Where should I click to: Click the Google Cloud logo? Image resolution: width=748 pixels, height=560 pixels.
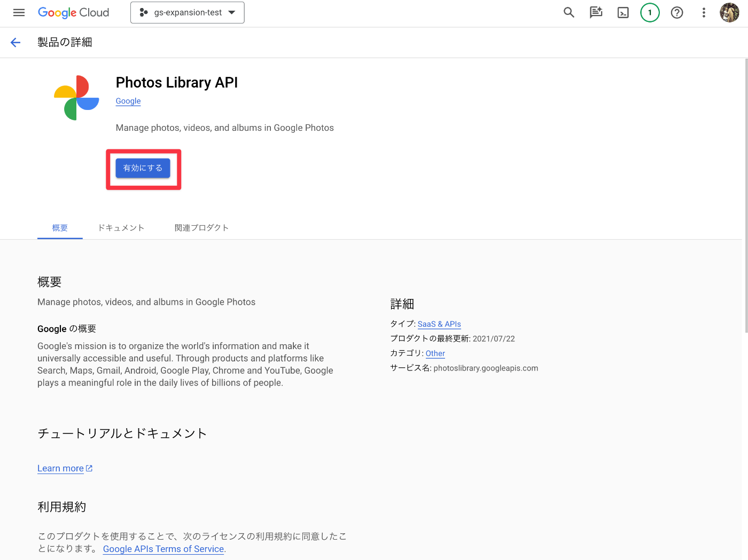coord(73,12)
